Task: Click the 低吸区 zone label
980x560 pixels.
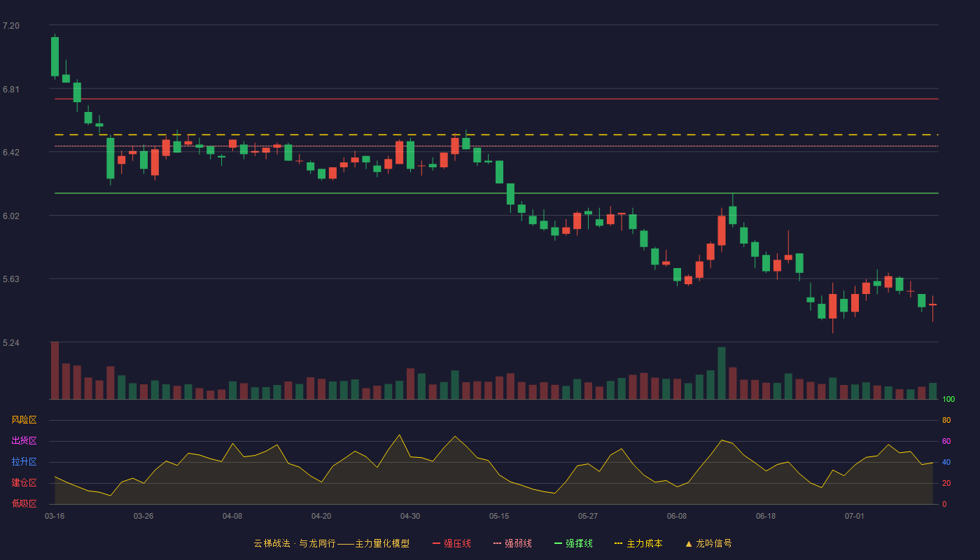Action: tap(24, 503)
